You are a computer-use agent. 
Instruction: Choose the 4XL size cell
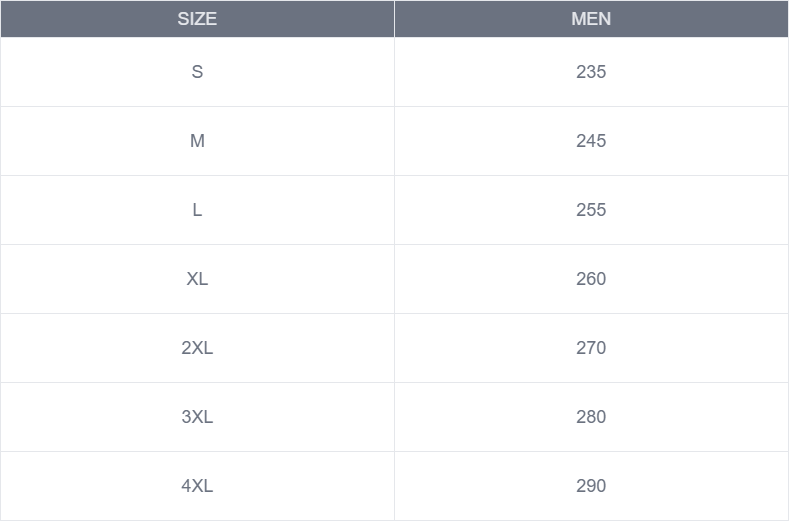coord(197,486)
